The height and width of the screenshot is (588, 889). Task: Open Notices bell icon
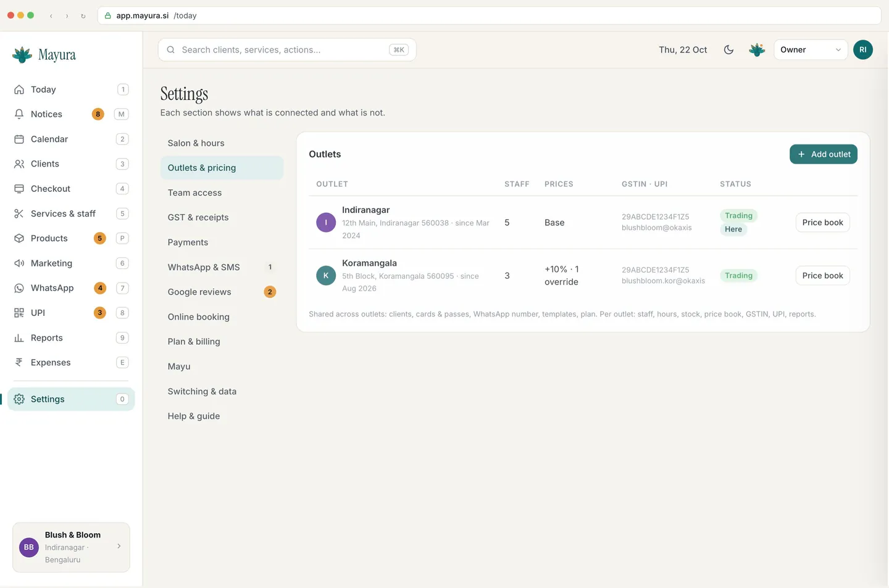(x=19, y=114)
